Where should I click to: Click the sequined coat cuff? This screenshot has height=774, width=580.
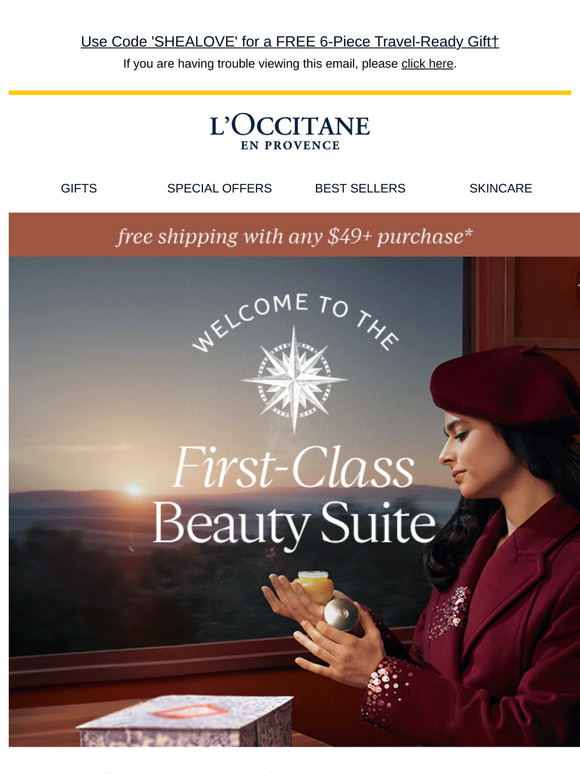pyautogui.click(x=387, y=691)
